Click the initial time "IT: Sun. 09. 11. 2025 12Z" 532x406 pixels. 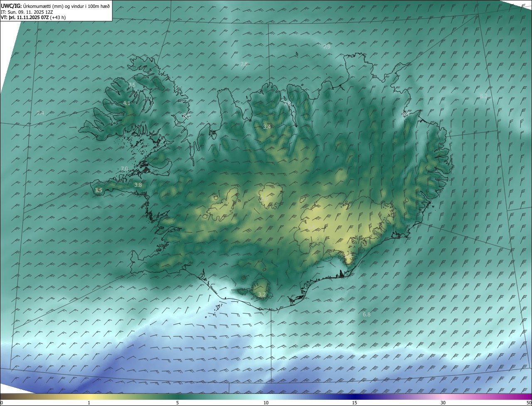point(27,12)
